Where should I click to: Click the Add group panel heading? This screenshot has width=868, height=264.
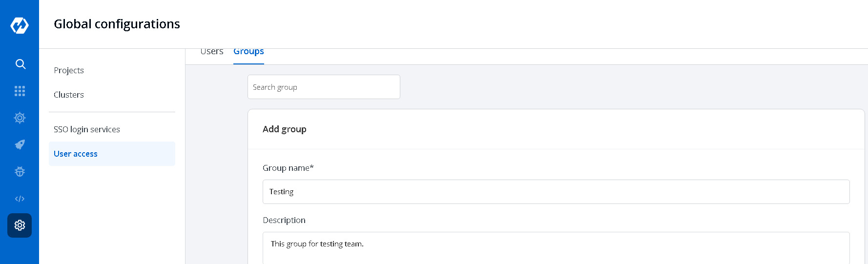point(285,129)
